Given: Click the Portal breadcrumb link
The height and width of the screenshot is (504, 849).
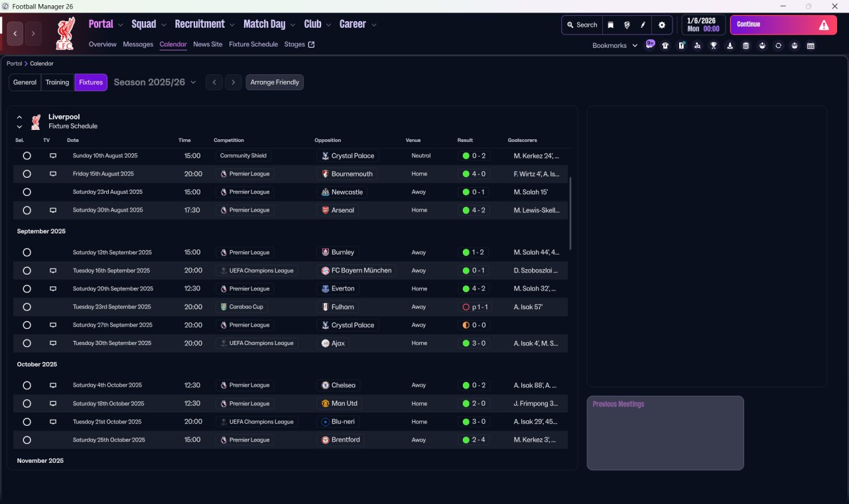Looking at the screenshot, I should coord(14,64).
